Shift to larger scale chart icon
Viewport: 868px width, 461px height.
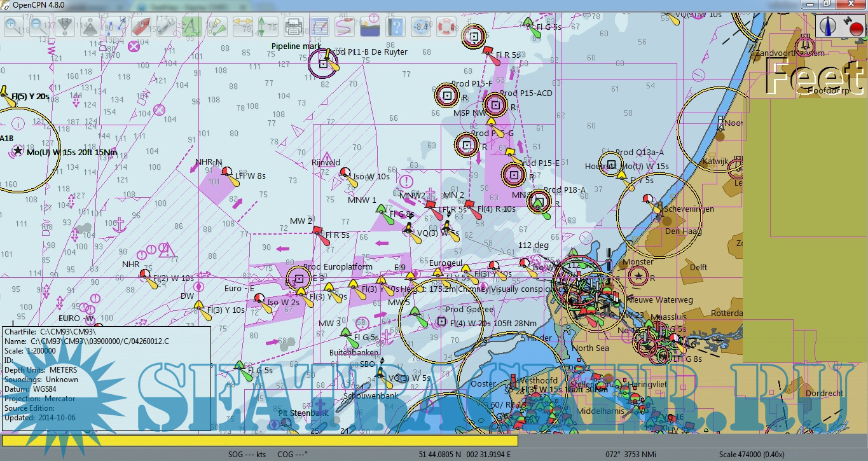click(x=65, y=27)
